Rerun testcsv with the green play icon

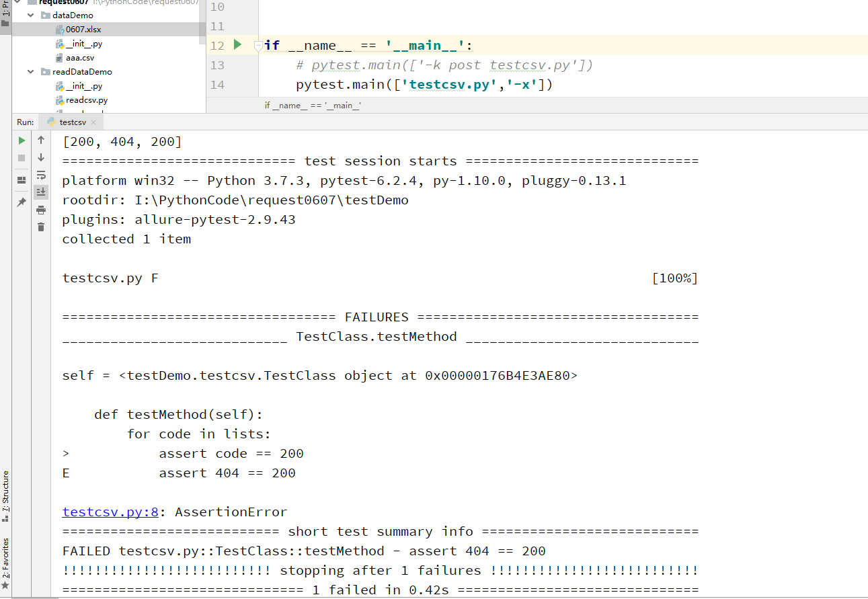click(x=22, y=141)
